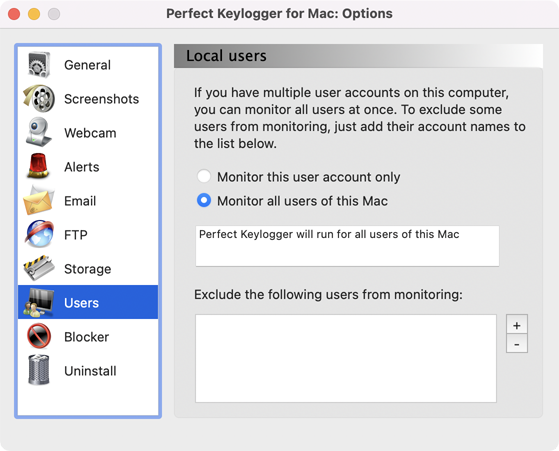Remove excluded user with minus button
Image resolution: width=559 pixels, height=451 pixels.
click(517, 344)
